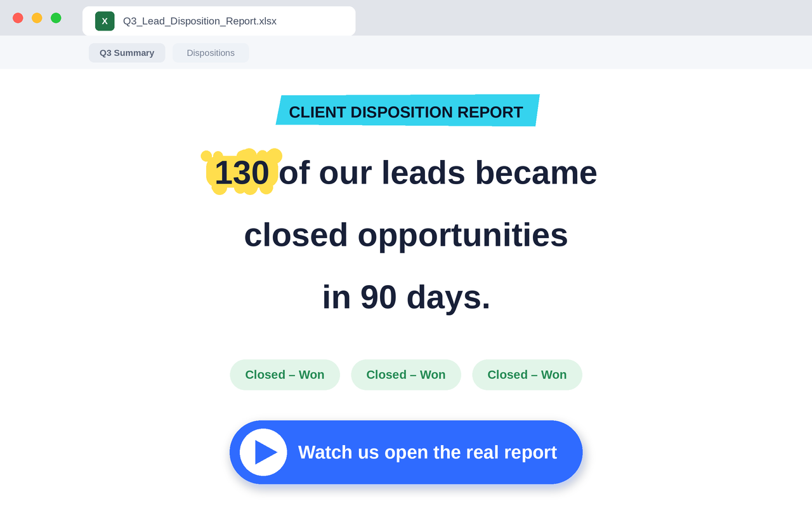Click the green Excel file icon
The height and width of the screenshot is (508, 812).
click(105, 21)
